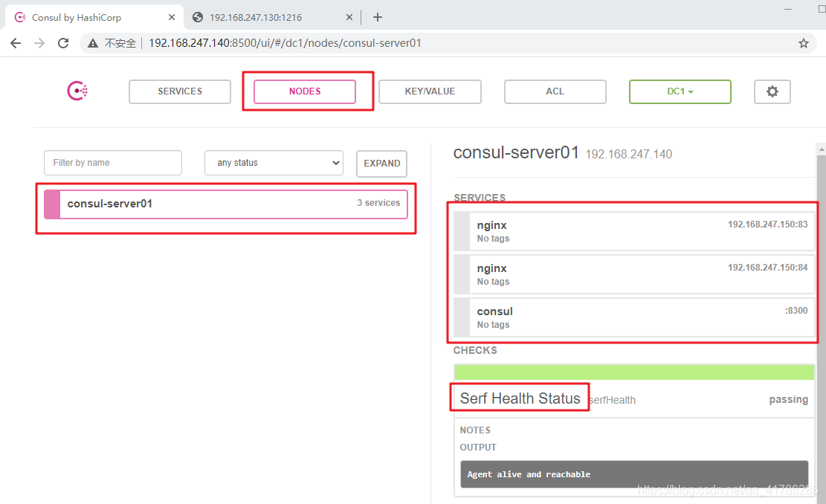Open a new browser tab with plus

pyautogui.click(x=377, y=17)
